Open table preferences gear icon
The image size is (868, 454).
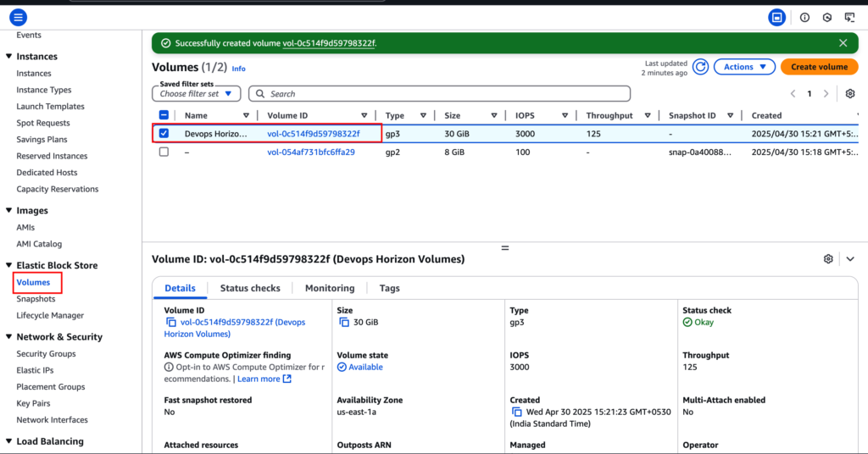(x=850, y=94)
